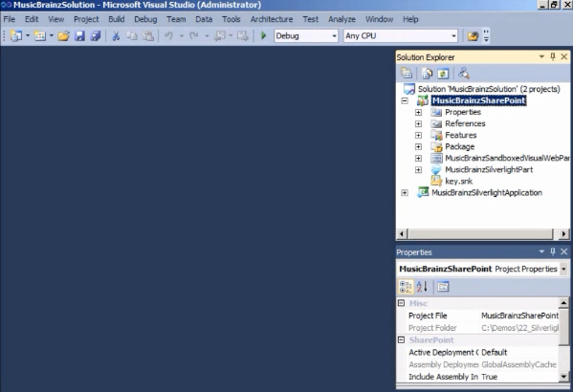The image size is (573, 392).
Task: Click the Property Pages icon
Action: coord(443,287)
